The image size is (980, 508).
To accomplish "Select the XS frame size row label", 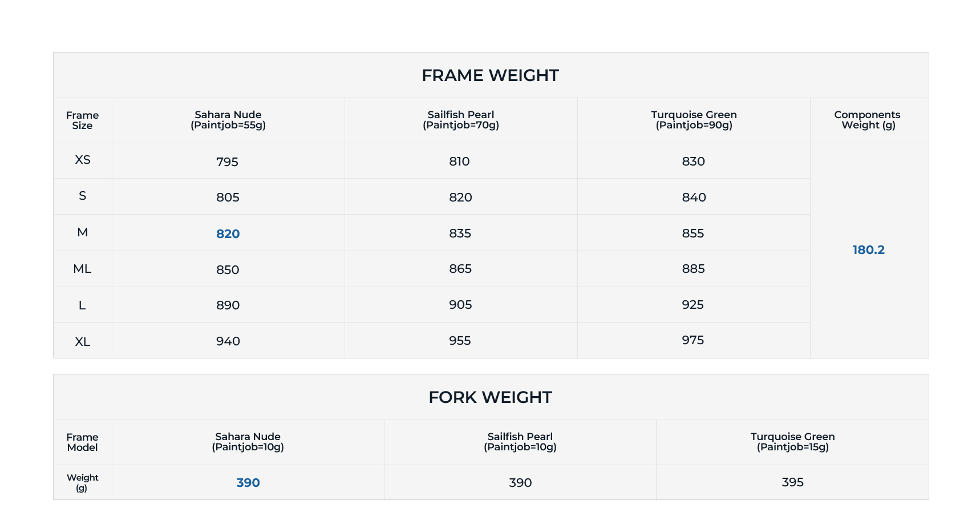I will click(83, 160).
